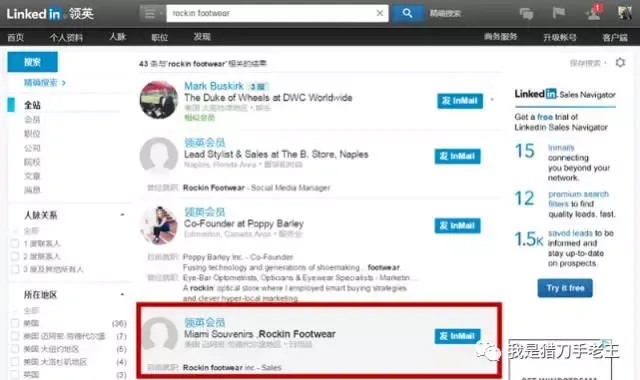This screenshot has width=640, height=380.
Task: Click the blue magnifier search button
Action: click(x=407, y=13)
